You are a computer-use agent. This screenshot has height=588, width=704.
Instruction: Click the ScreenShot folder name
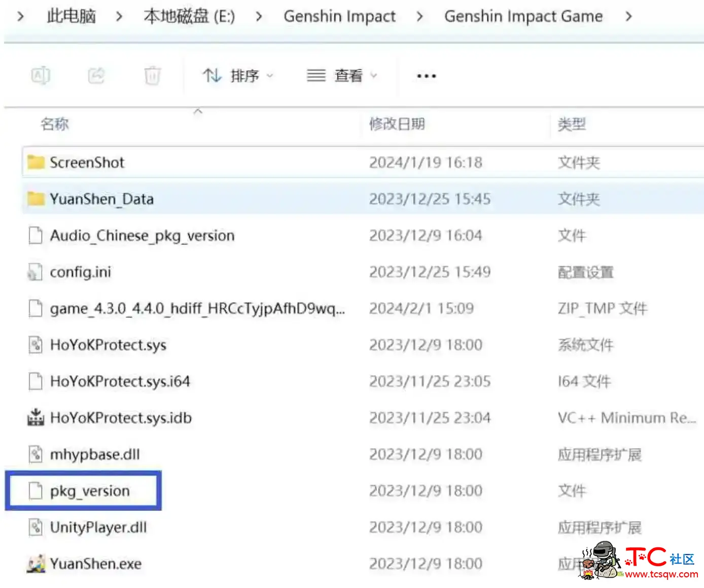click(x=87, y=162)
